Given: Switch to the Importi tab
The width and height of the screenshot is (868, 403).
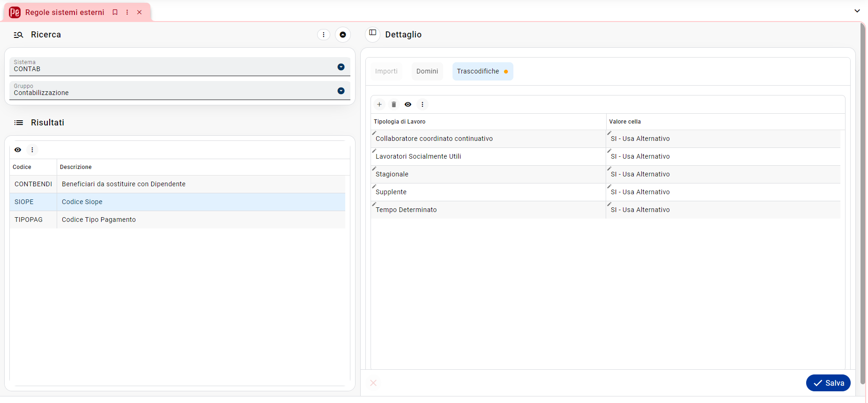Looking at the screenshot, I should pyautogui.click(x=386, y=71).
